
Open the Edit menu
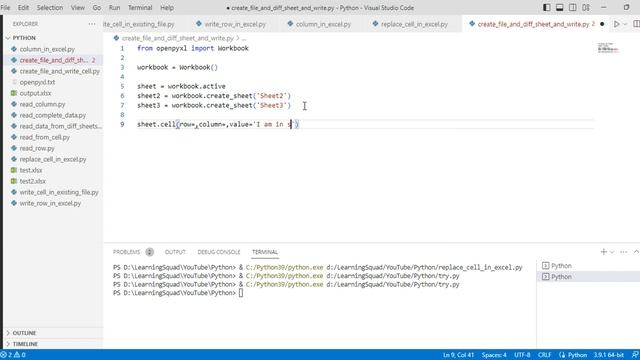point(23,8)
